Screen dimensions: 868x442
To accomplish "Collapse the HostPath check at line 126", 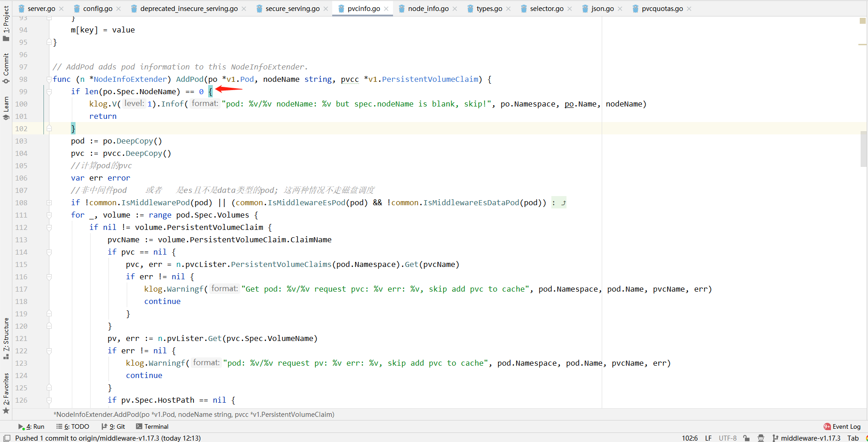I will 49,400.
